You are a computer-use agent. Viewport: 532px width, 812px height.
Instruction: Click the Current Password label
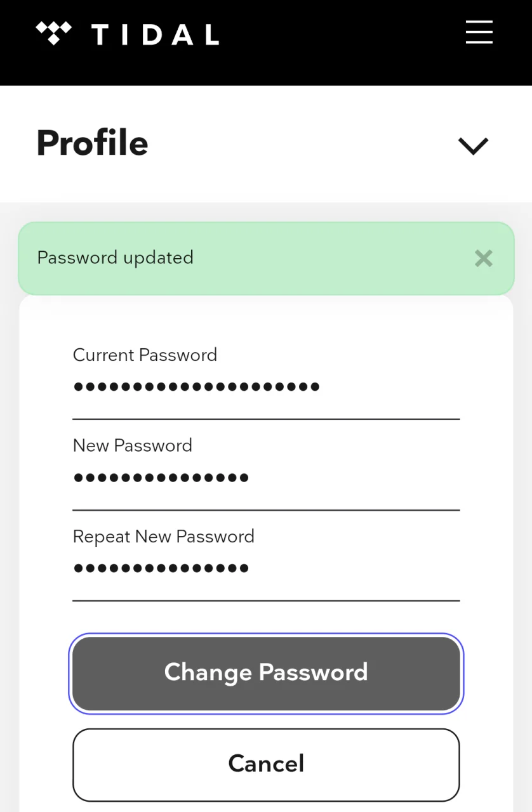(145, 355)
